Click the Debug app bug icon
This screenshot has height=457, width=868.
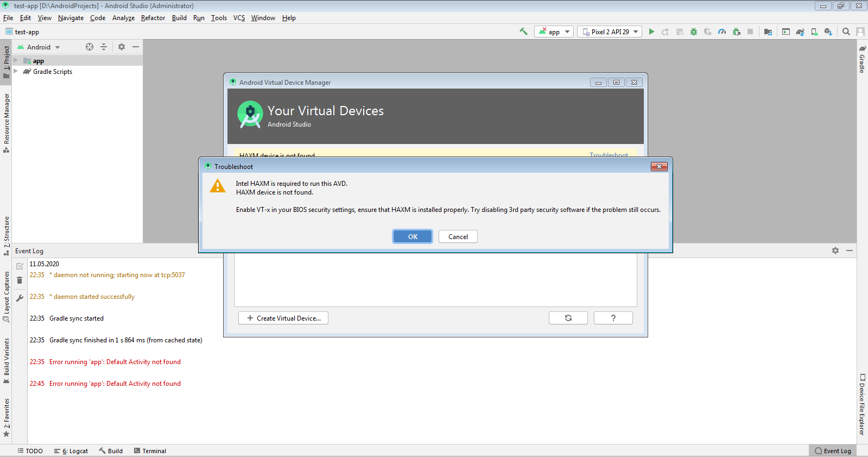pyautogui.click(x=694, y=32)
